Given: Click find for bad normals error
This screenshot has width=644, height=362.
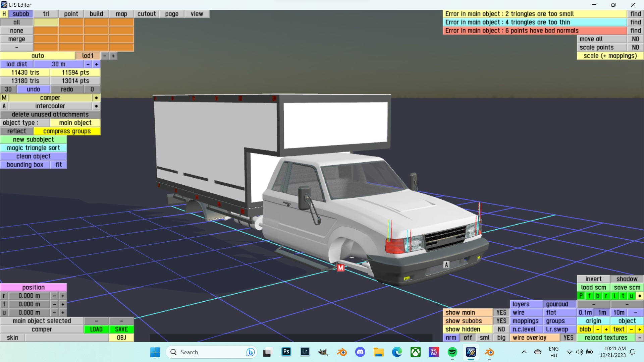Looking at the screenshot, I should 635,31.
